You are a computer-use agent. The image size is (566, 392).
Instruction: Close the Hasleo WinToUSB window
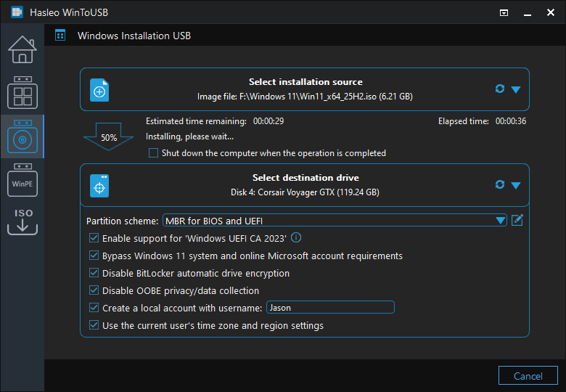point(551,12)
